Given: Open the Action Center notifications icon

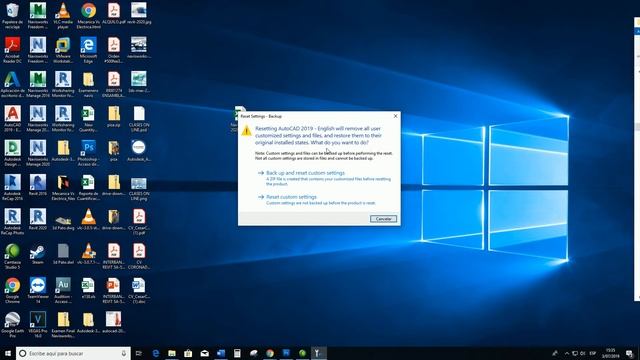Looking at the screenshot, I should pos(630,353).
